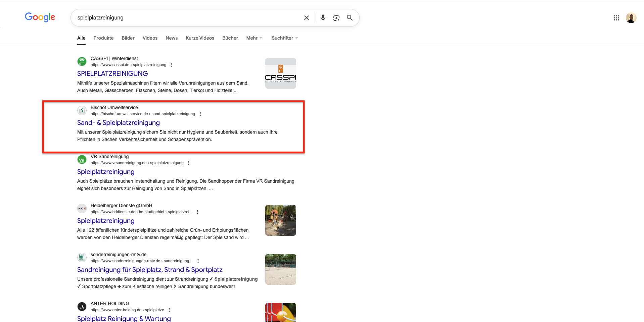Open the Google apps grid

(616, 18)
